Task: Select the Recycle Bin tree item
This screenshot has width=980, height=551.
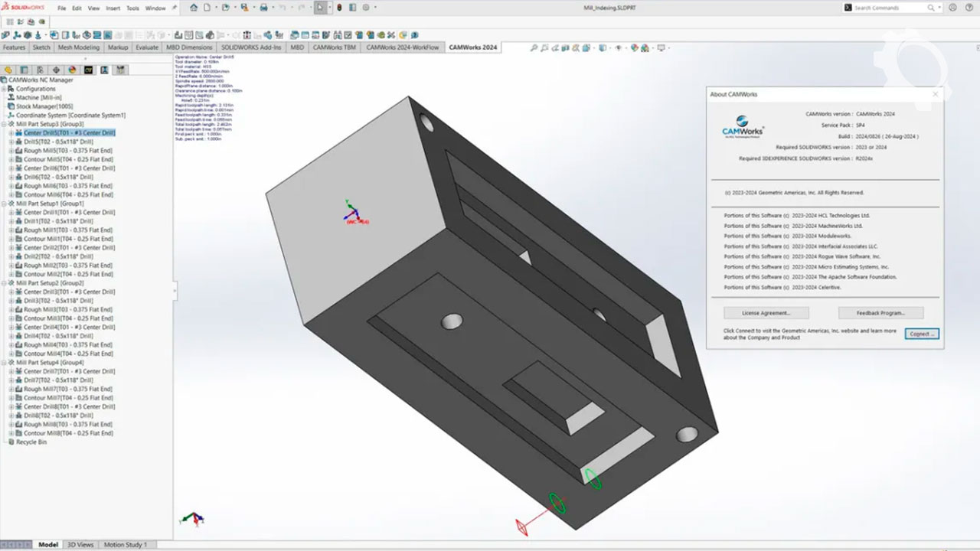Action: coord(31,442)
